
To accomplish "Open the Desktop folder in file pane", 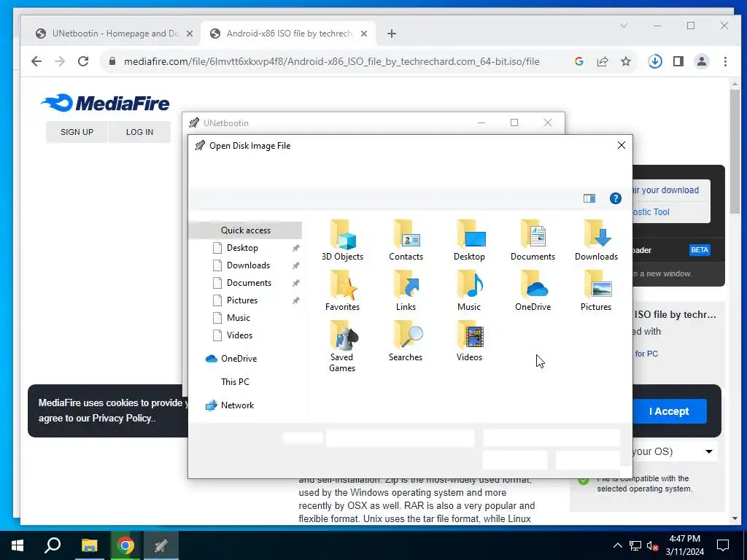I will [469, 241].
